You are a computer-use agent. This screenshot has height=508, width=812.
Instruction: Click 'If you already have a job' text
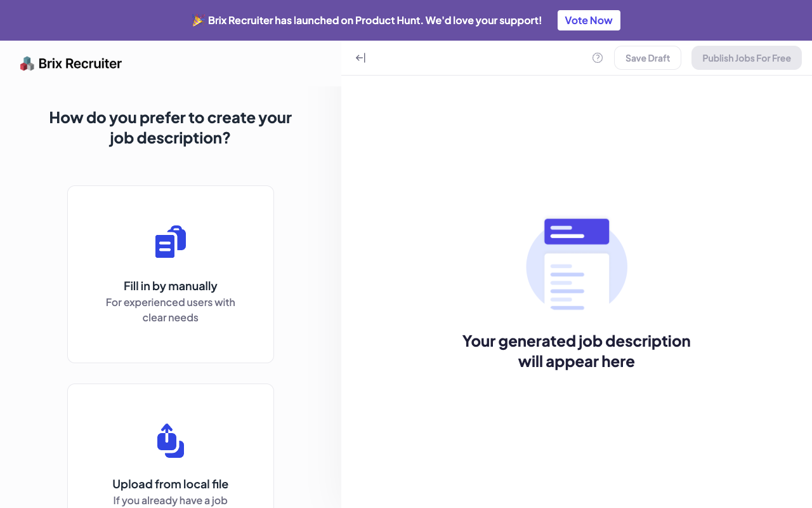point(171,500)
